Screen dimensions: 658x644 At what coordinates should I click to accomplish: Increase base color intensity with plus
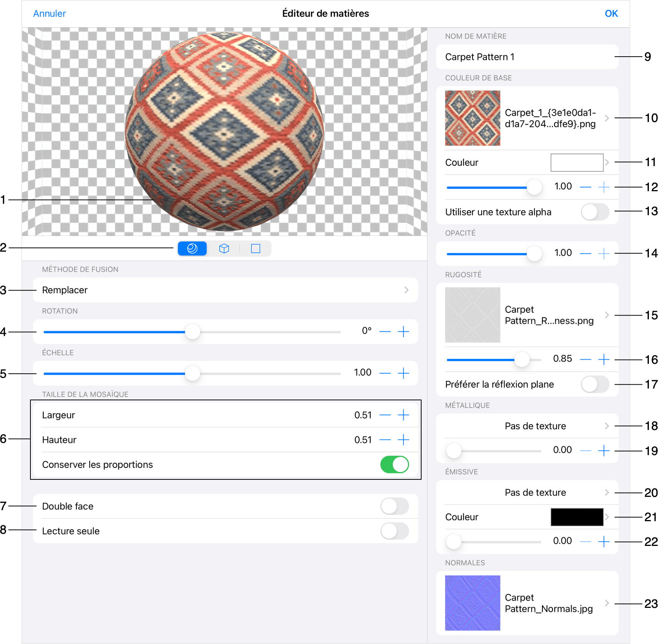(x=604, y=187)
